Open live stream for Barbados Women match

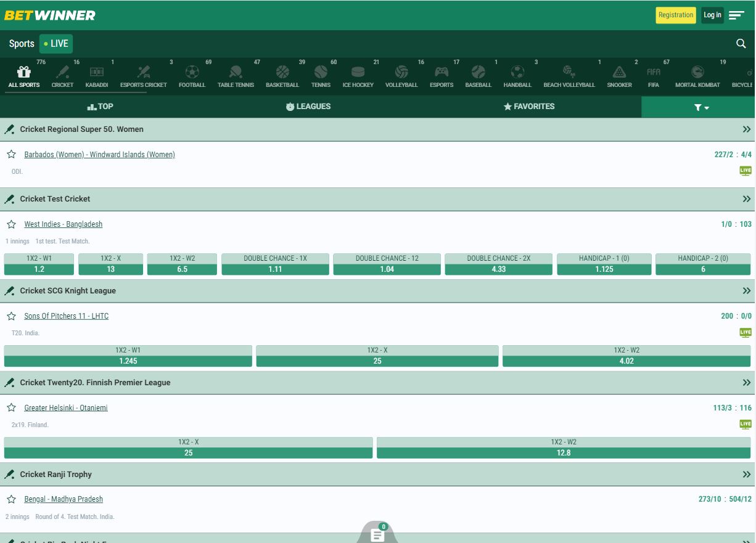pyautogui.click(x=746, y=171)
